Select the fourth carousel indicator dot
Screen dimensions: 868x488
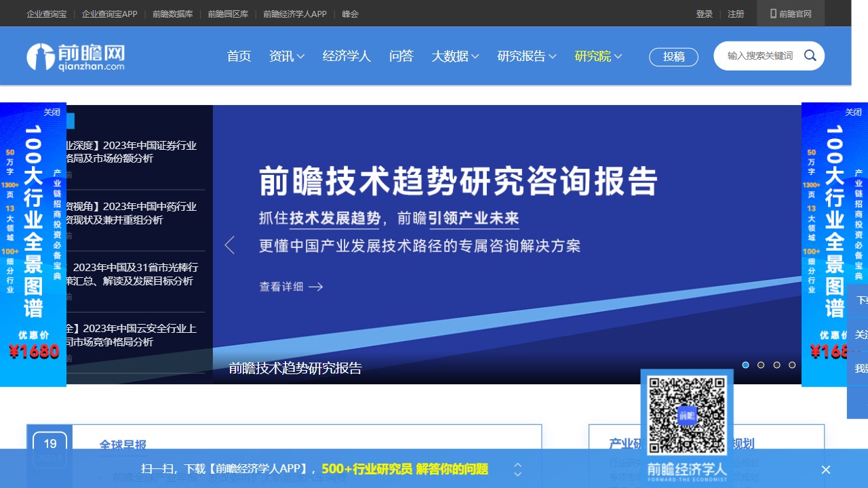point(792,365)
